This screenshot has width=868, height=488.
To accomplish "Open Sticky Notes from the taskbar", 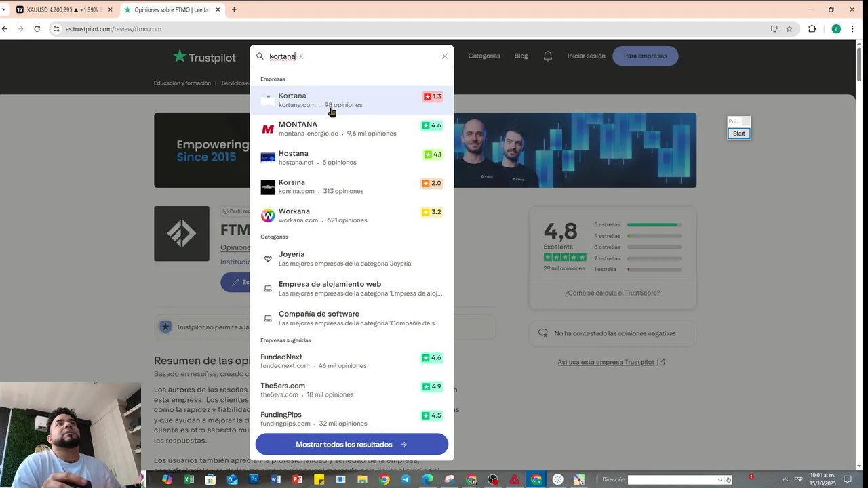I will coord(319,479).
